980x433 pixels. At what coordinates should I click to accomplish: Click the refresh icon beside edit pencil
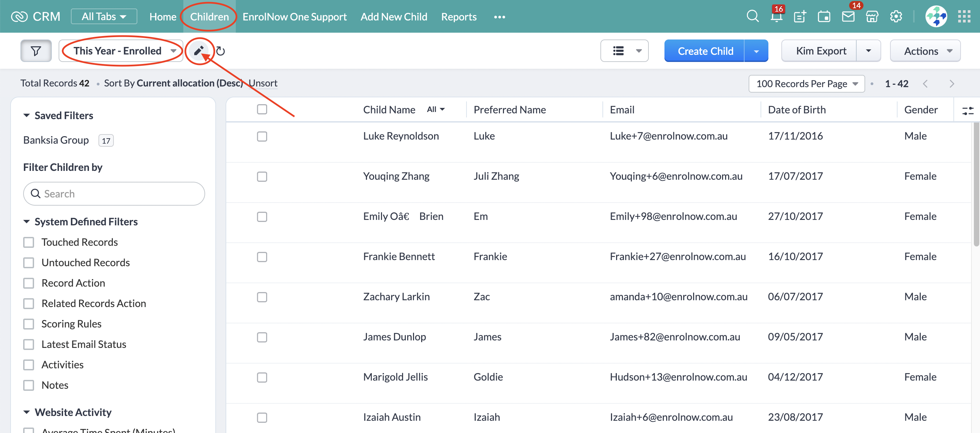point(220,51)
